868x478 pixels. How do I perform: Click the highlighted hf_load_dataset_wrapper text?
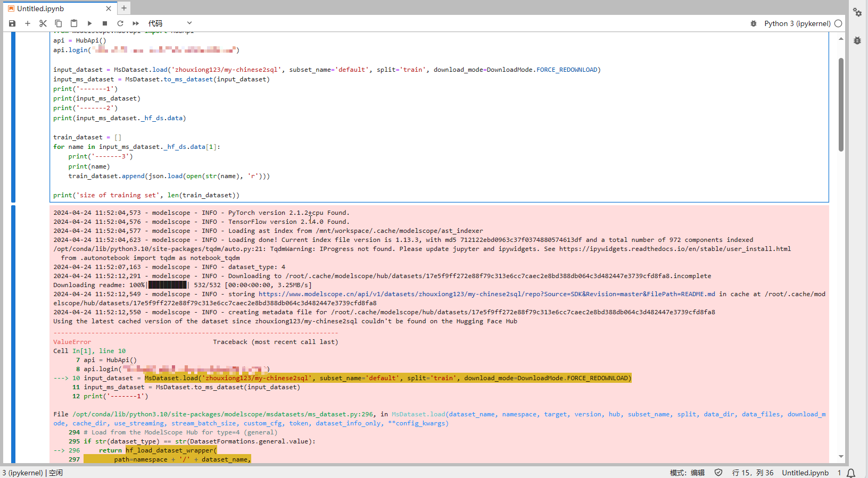point(171,450)
